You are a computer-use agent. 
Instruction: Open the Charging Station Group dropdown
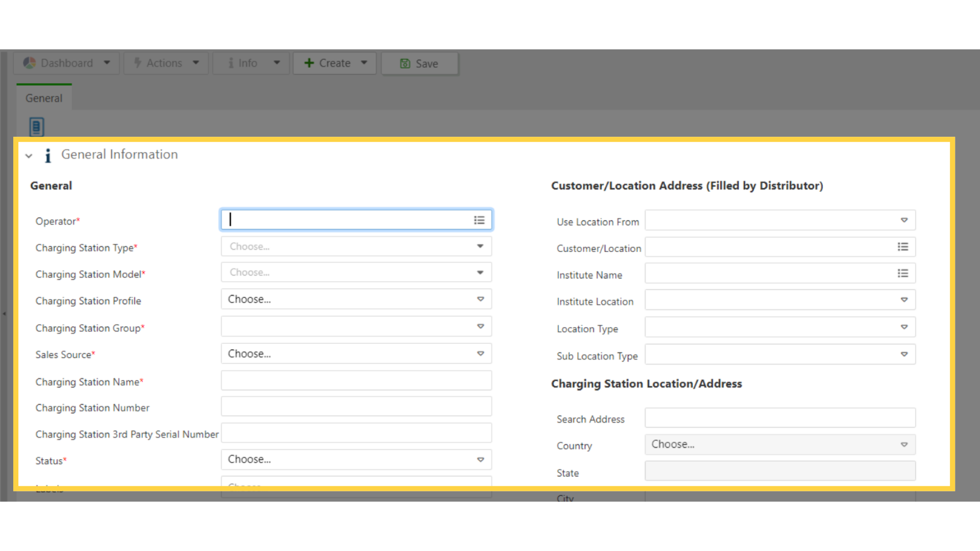[356, 327]
